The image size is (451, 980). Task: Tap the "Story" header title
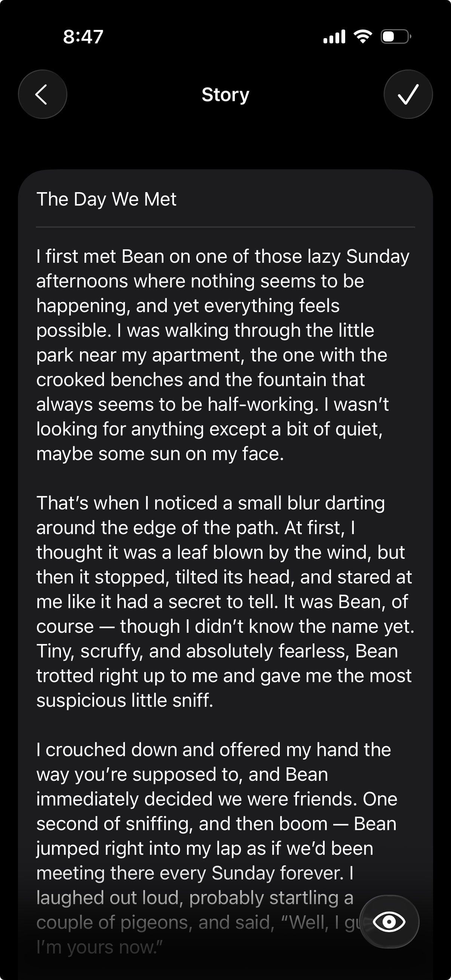(225, 94)
